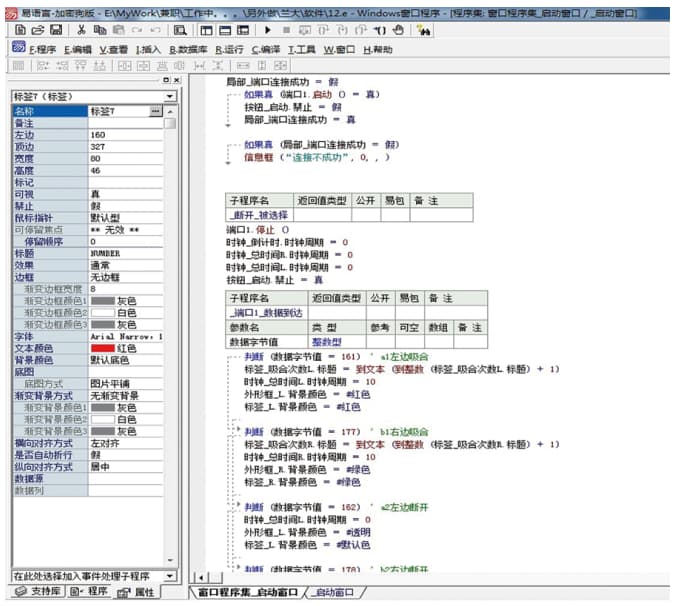This screenshot has width=678, height=606.
Task: Click the white 渐变背景颜色2 swatch
Action: click(103, 420)
